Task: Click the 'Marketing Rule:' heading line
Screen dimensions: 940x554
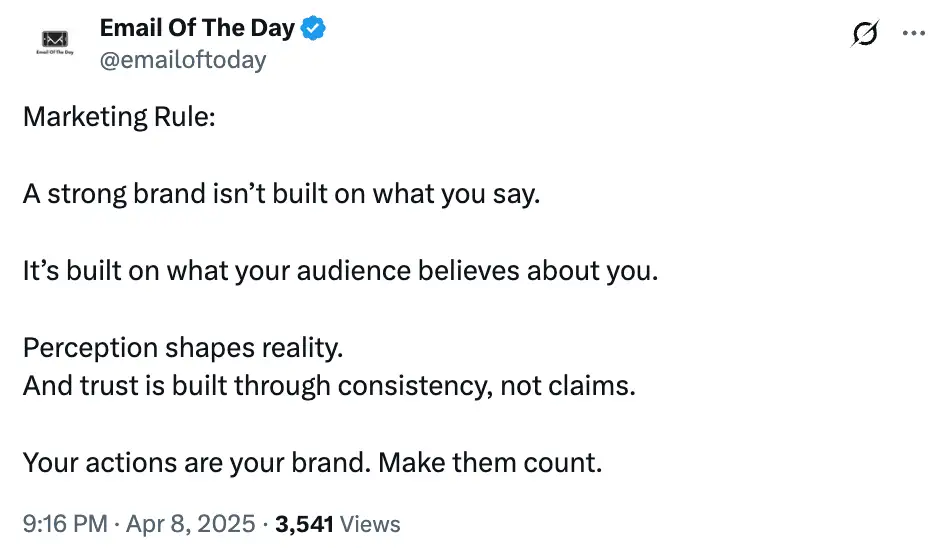Action: 119,117
